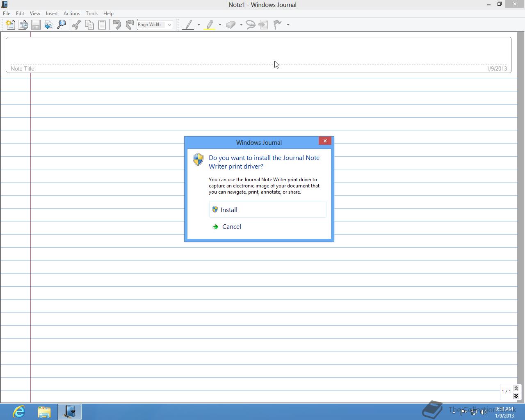Viewport: 525px width, 420px height.
Task: Open File Explorer from the taskbar
Action: pyautogui.click(x=44, y=411)
